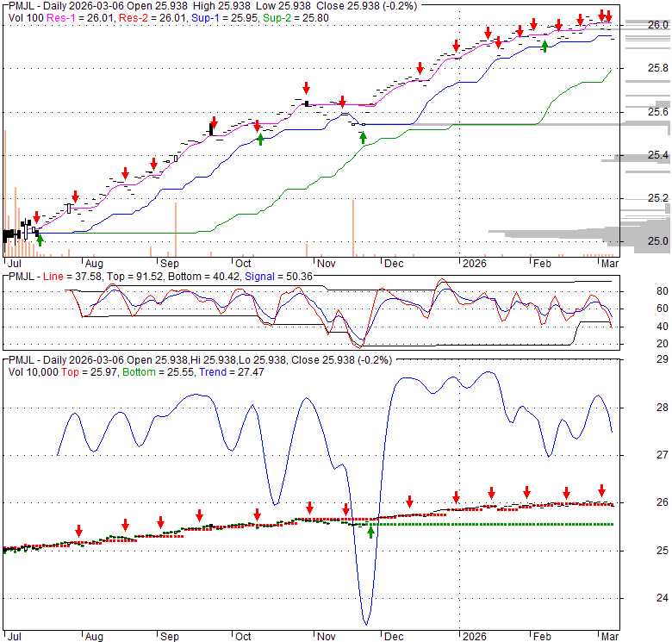Viewport: 672px width, 642px height.
Task: Click the first red arrow after July in the bottom chart
Action: [x=78, y=531]
